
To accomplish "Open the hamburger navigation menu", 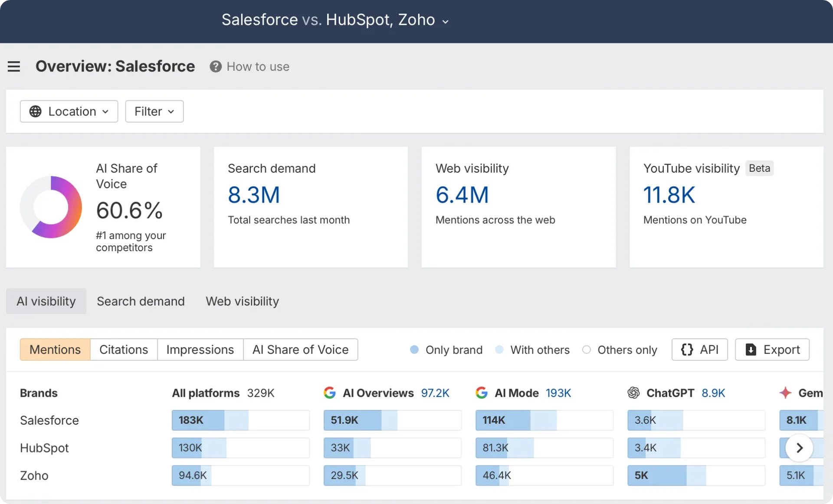I will (14, 66).
